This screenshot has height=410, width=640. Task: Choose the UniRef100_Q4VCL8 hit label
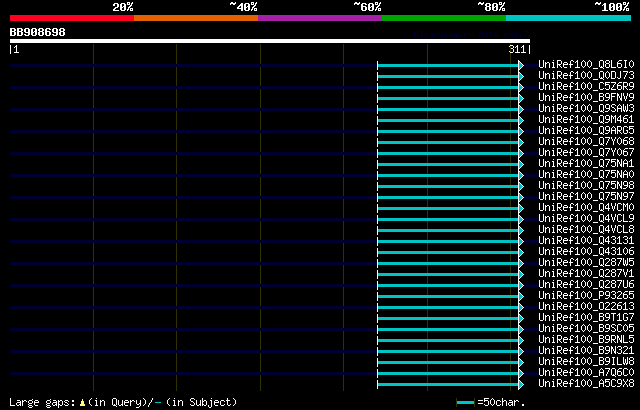pyautogui.click(x=586, y=230)
